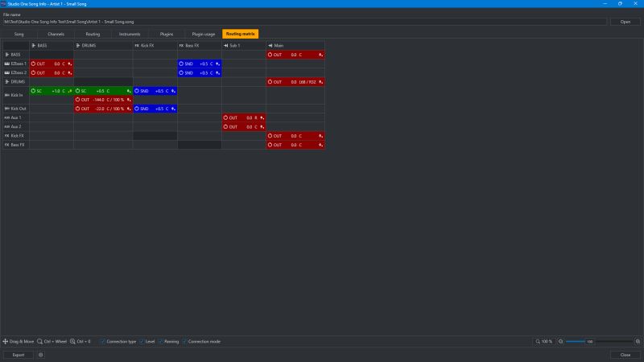Open the Plugins tab
The image size is (644, 362).
167,34
